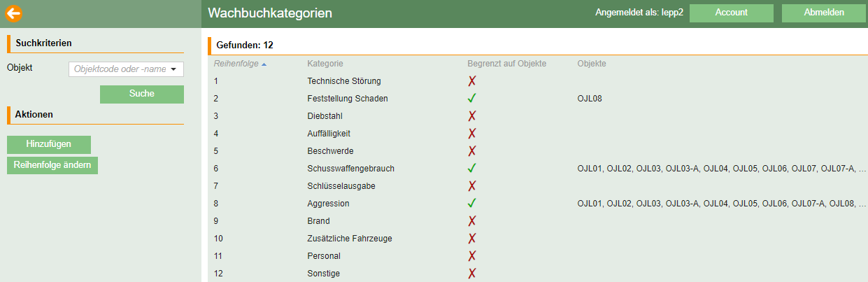Click green checkmark in Aggression row
Image resolution: width=868 pixels, height=282 pixels.
pos(472,204)
